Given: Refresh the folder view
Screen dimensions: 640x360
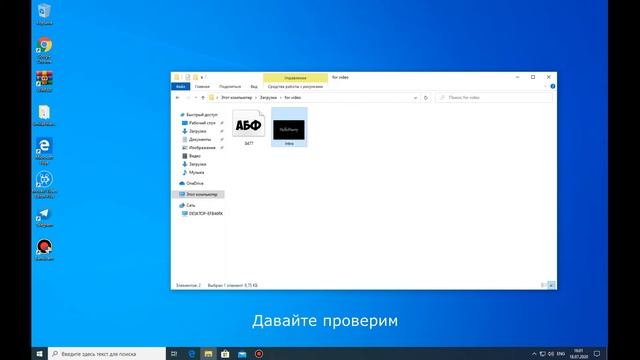Looking at the screenshot, I should [426, 98].
